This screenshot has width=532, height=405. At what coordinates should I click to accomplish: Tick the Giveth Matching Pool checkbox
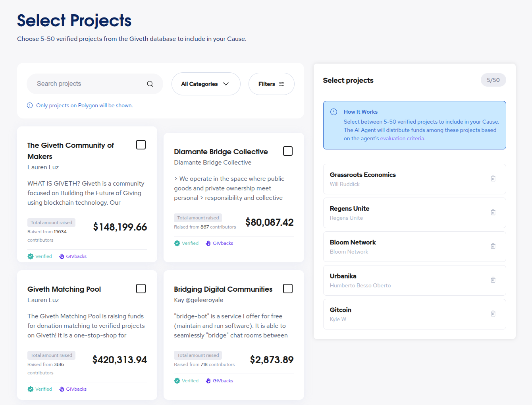click(141, 289)
